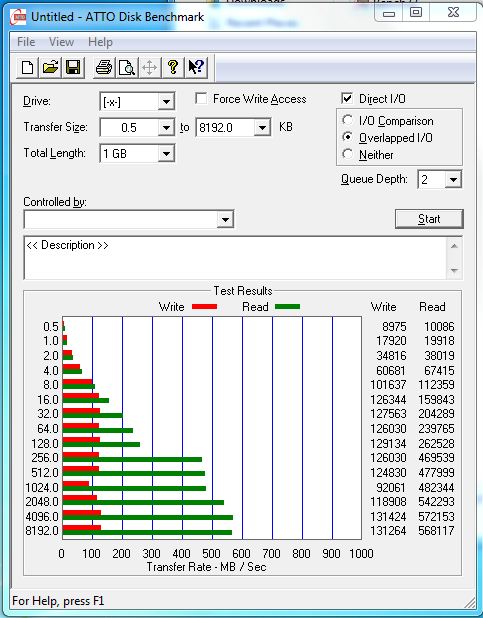Open the Queue Depth dropdown
483x618 pixels.
453,180
